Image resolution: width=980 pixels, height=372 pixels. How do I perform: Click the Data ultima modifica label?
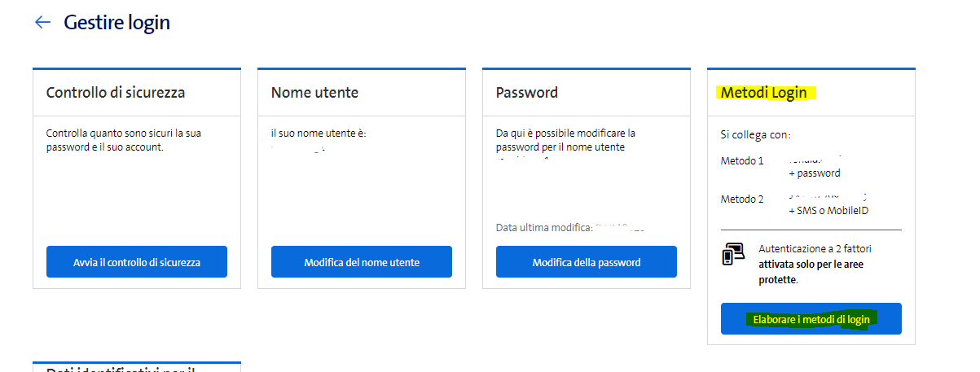tap(544, 228)
